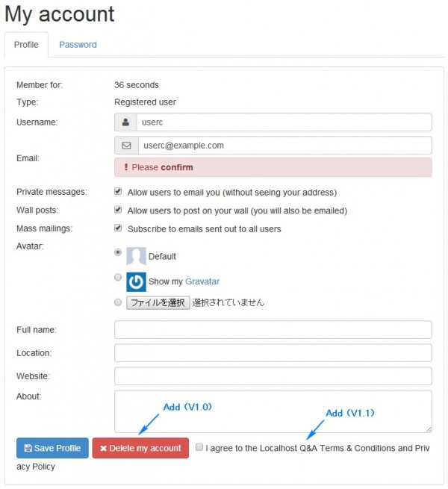
Task: Click the blue Gravatar power icon
Action: pyautogui.click(x=136, y=281)
